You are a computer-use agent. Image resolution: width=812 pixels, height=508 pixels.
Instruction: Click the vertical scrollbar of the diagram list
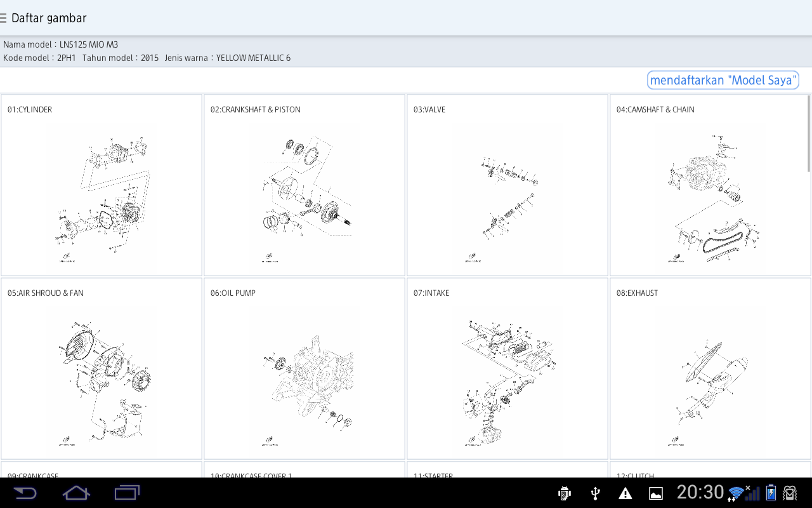click(809, 133)
